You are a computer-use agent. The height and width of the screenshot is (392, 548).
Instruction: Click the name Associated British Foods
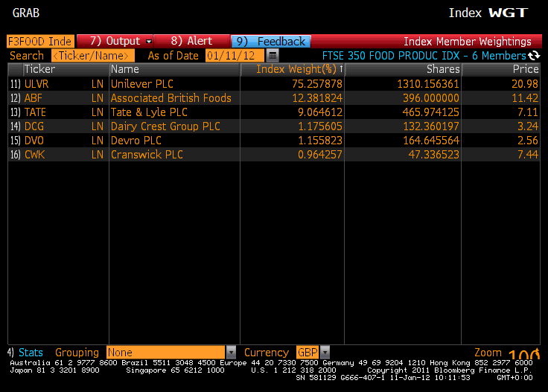171,98
